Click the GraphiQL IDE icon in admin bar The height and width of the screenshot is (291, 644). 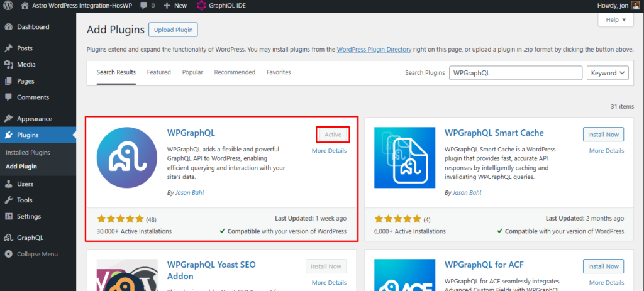coord(201,6)
